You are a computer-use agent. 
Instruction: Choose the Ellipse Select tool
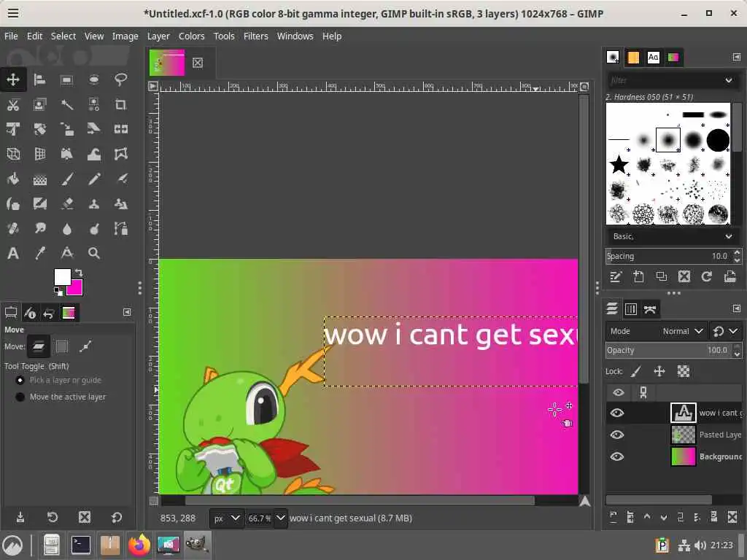(x=94, y=79)
